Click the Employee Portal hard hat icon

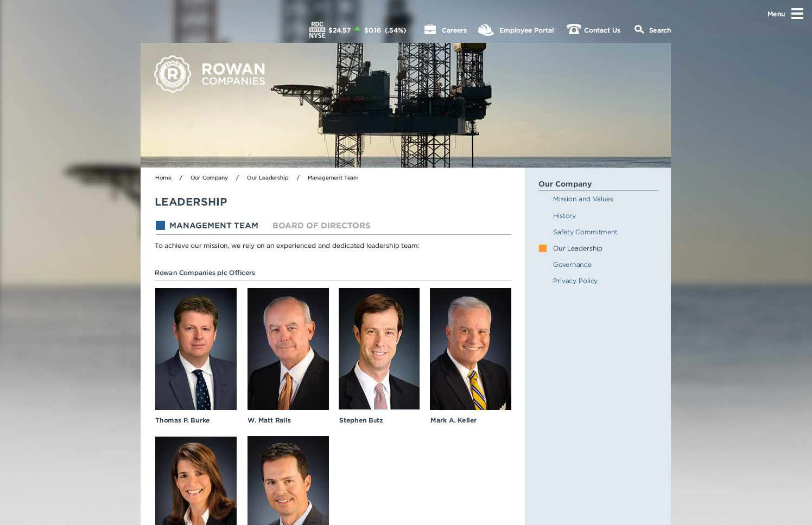click(486, 30)
